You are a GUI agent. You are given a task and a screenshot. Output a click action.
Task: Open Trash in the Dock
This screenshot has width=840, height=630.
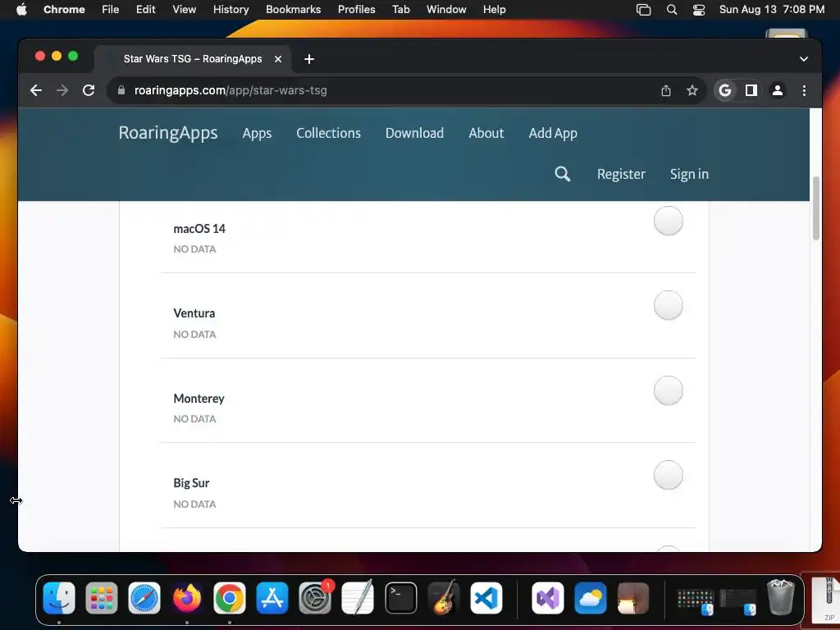point(781,597)
